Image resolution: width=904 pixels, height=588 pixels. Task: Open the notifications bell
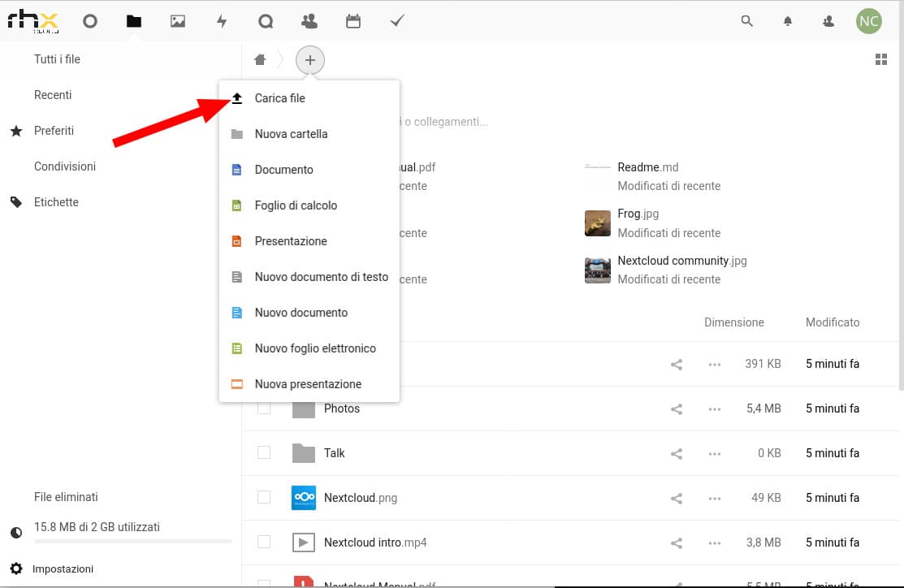pos(788,21)
